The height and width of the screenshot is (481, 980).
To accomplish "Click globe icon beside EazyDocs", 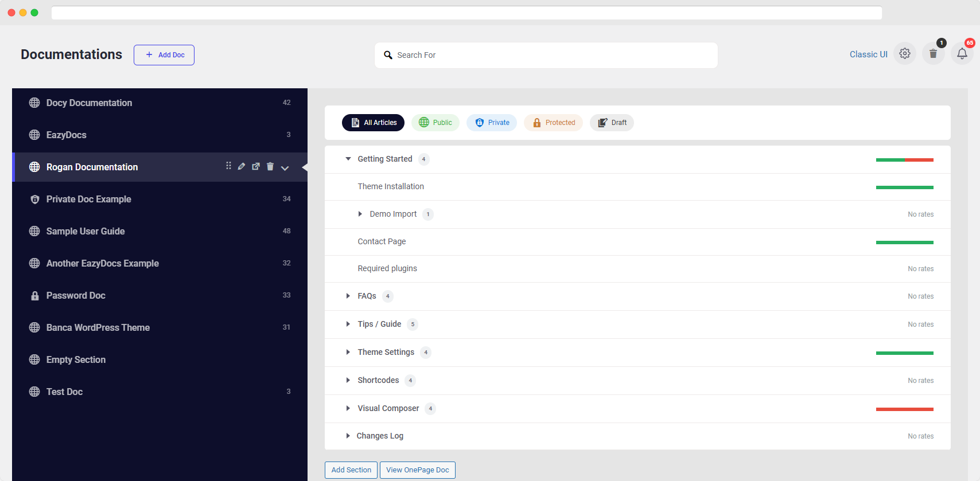I will (34, 135).
